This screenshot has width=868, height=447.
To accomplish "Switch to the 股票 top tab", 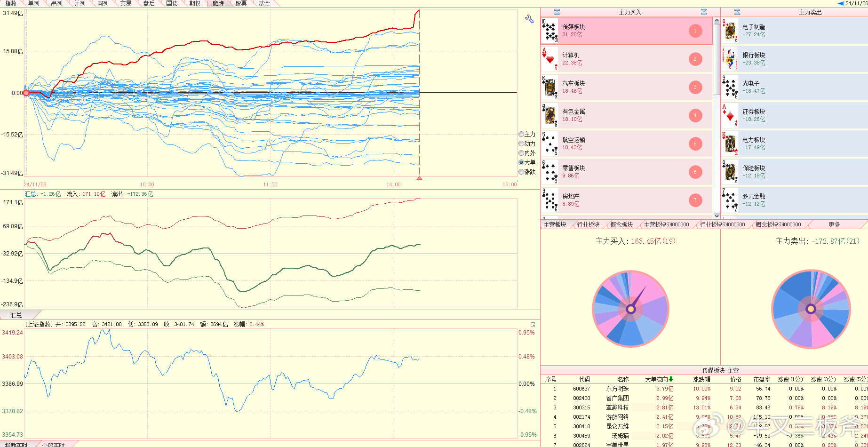I will 241,3.
